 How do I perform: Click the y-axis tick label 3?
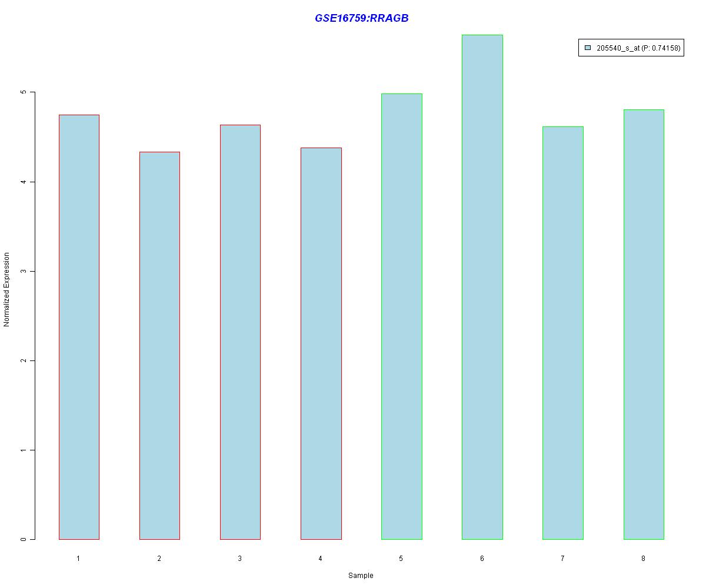click(x=25, y=271)
